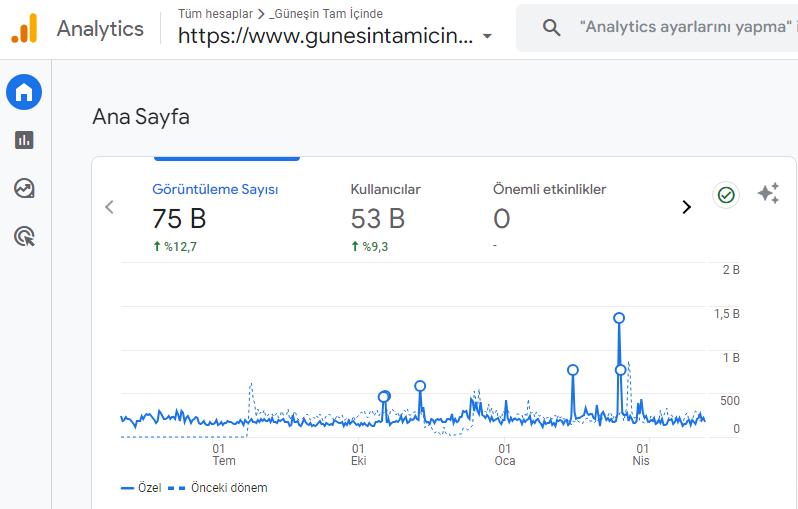The image size is (798, 509).
Task: Open the Advertising cursor-target icon
Action: click(x=24, y=237)
